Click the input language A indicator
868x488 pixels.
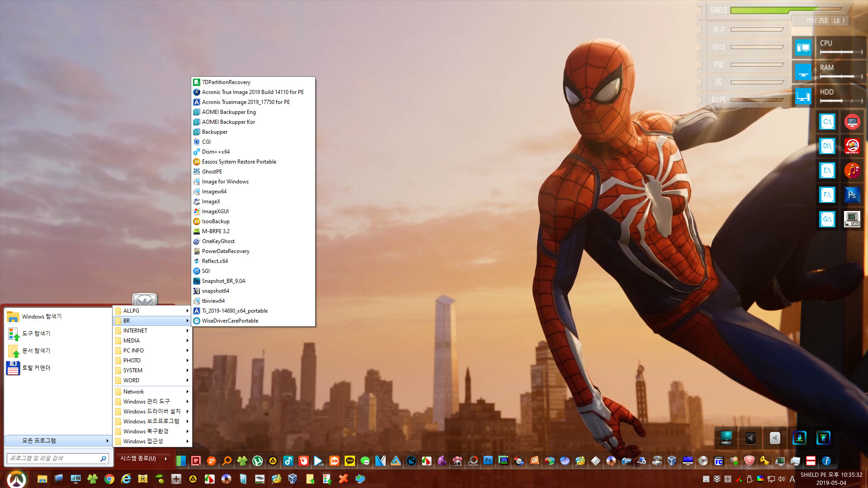coord(792,479)
